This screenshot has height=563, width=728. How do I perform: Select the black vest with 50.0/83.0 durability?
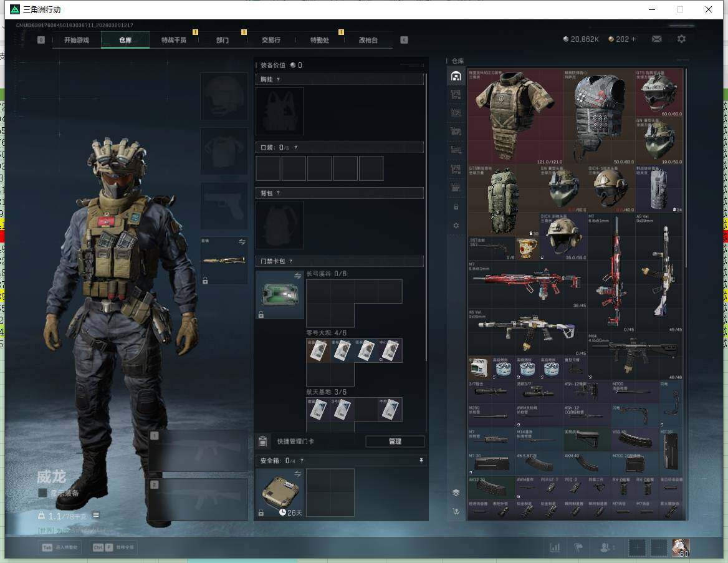point(599,117)
